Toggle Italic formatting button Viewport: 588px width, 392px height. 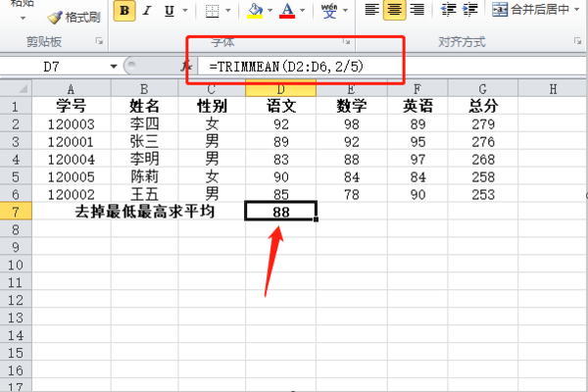click(x=147, y=11)
